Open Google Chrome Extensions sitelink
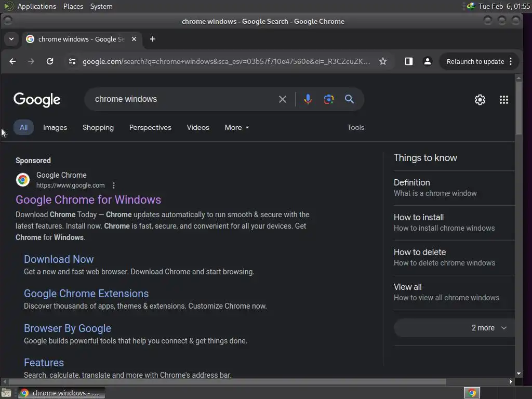The height and width of the screenshot is (399, 532). click(x=86, y=294)
